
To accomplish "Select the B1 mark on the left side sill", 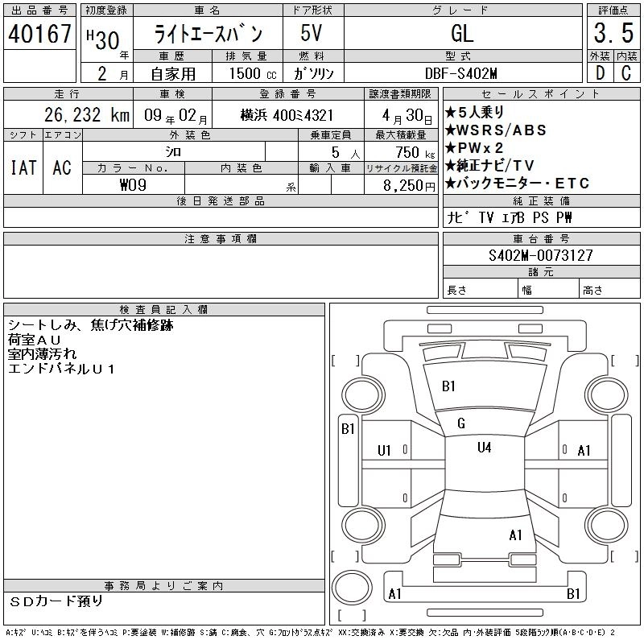I will coord(348,429).
